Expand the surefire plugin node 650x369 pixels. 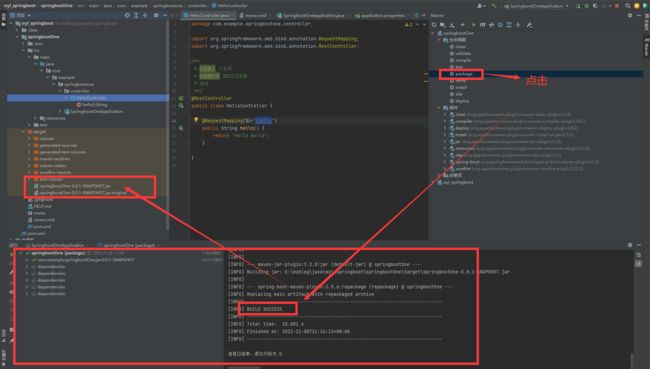point(445,169)
